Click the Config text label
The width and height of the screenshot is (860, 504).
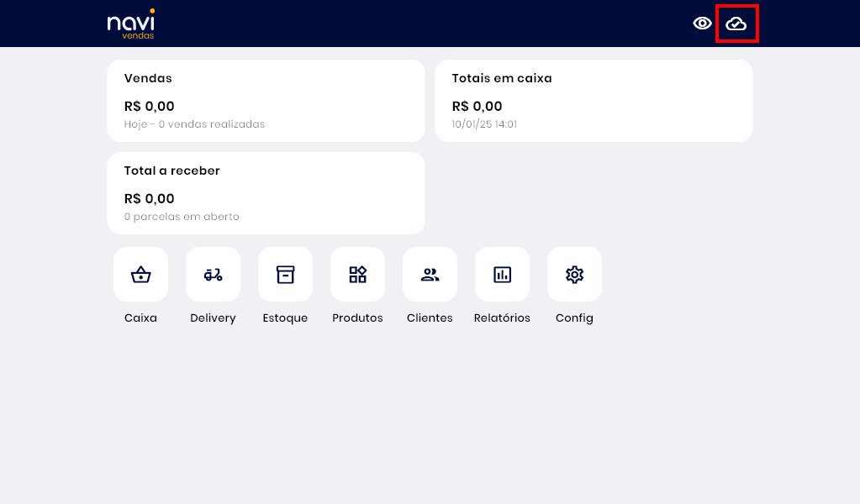tap(574, 318)
